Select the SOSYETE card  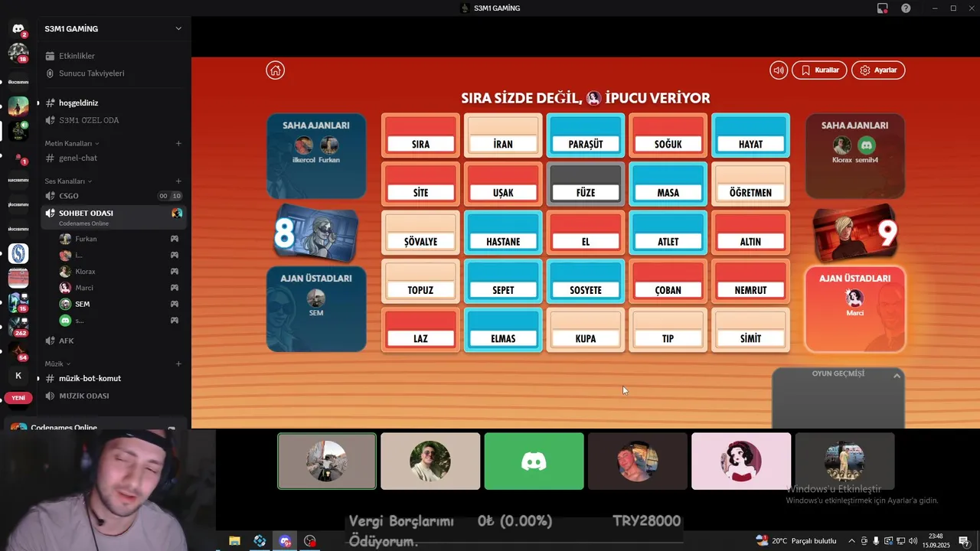pyautogui.click(x=586, y=281)
